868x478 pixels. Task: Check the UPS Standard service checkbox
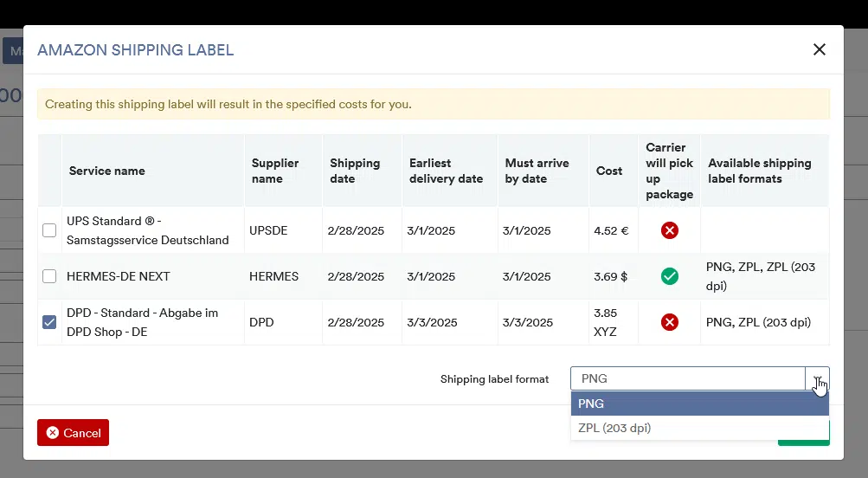[49, 230]
